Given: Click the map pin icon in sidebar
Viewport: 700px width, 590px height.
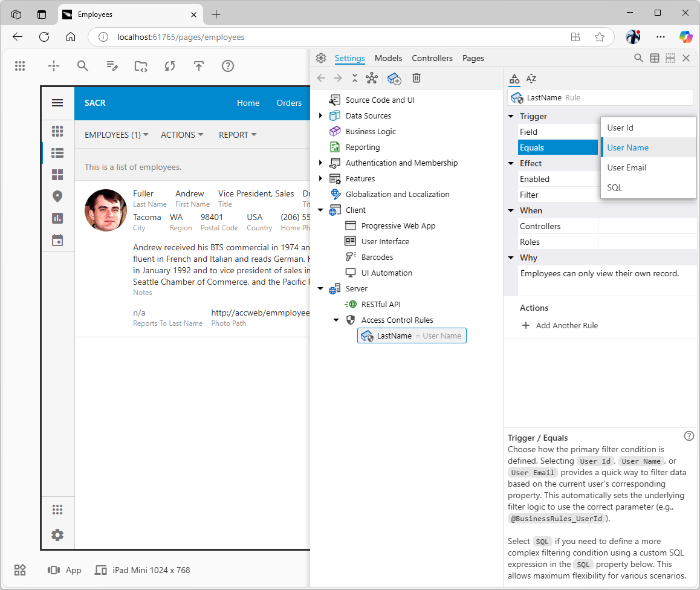Looking at the screenshot, I should click(x=57, y=196).
